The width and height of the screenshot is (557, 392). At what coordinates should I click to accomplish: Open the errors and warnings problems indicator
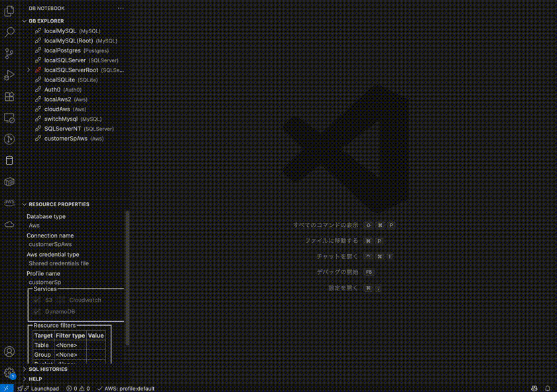[78, 389]
